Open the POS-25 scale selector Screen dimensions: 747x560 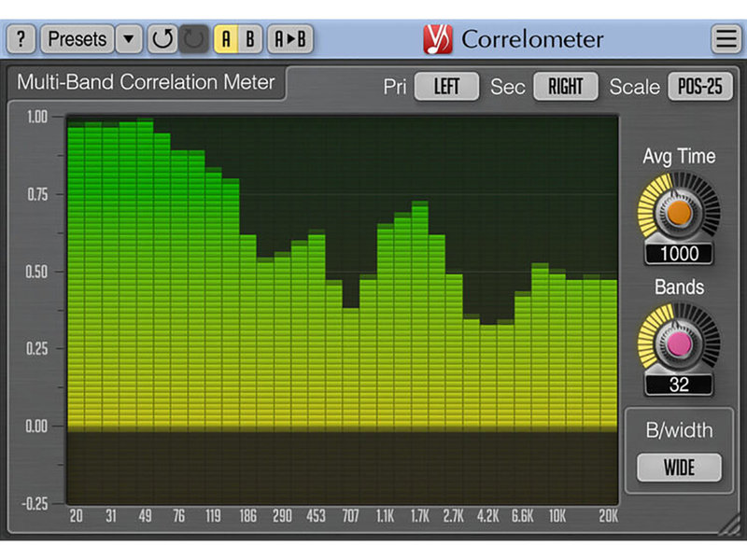point(700,86)
